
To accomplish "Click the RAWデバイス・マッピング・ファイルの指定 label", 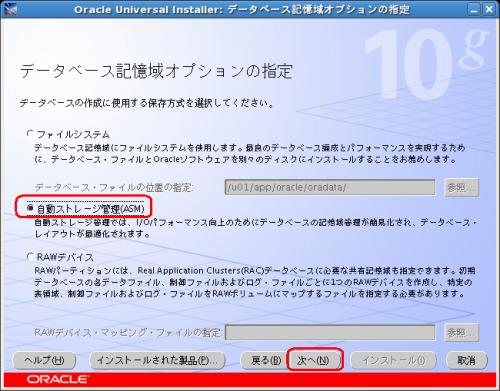I will tap(127, 332).
